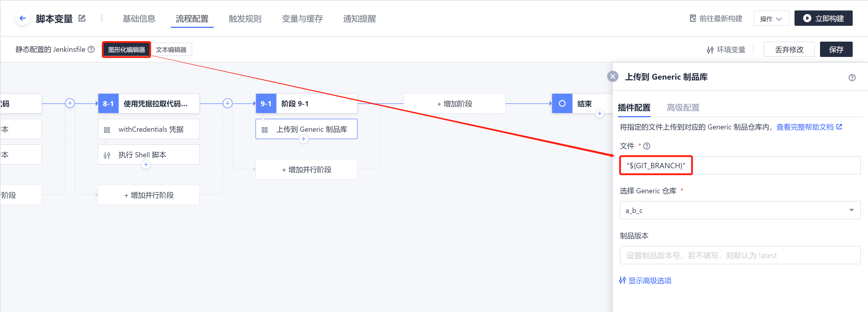Save the pipeline with 保存
This screenshot has width=868, height=312.
click(x=836, y=50)
